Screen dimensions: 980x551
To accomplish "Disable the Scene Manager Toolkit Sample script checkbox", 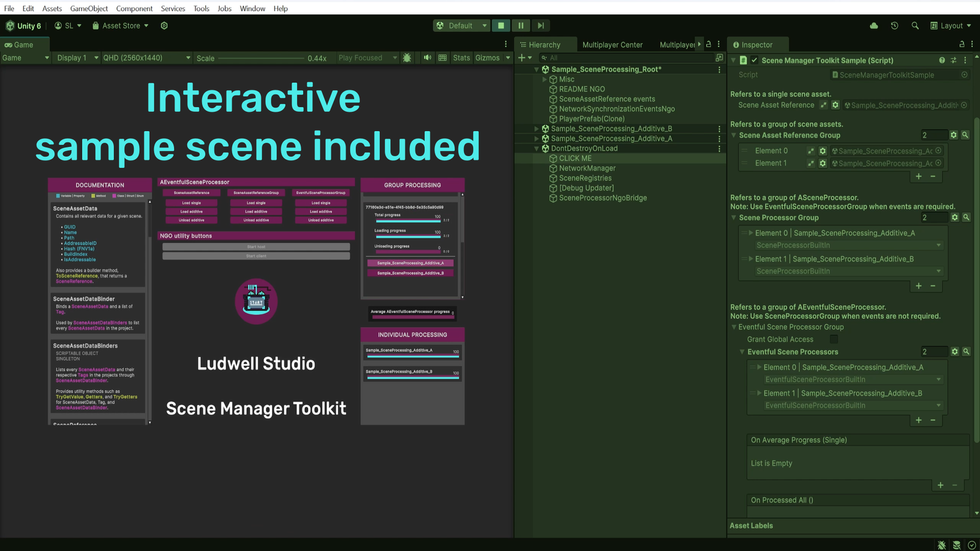I will click(755, 61).
